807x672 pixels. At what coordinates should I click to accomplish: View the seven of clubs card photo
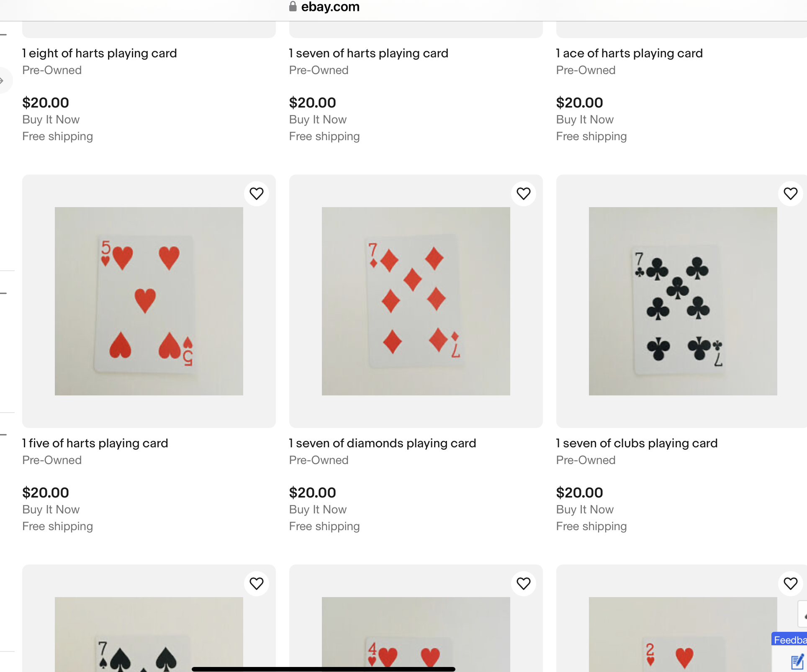[683, 301]
